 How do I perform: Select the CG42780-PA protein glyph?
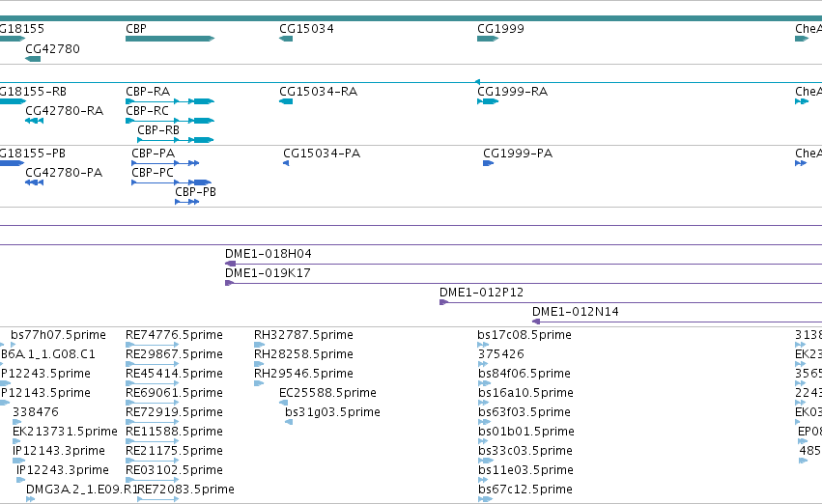click(x=34, y=182)
